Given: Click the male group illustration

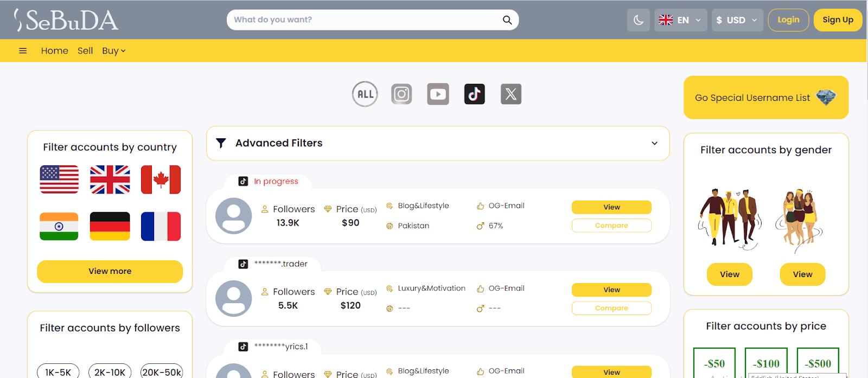Looking at the screenshot, I should [x=730, y=219].
